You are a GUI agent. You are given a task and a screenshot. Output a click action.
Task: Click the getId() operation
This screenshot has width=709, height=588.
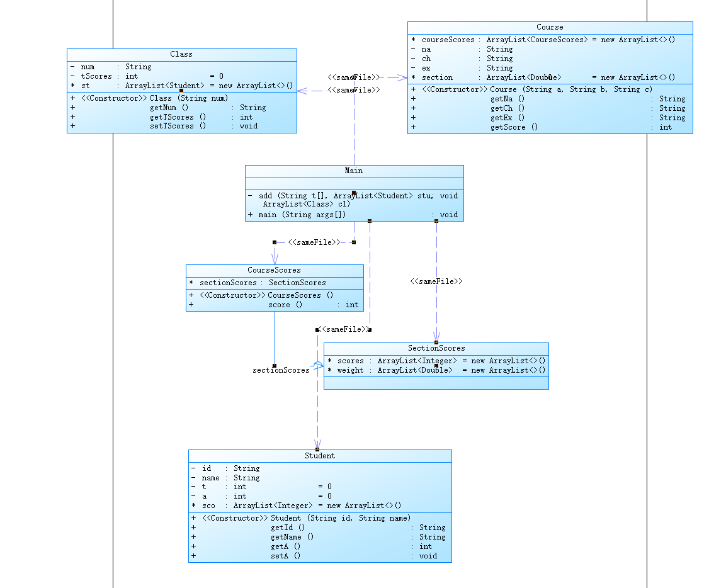(x=320, y=528)
